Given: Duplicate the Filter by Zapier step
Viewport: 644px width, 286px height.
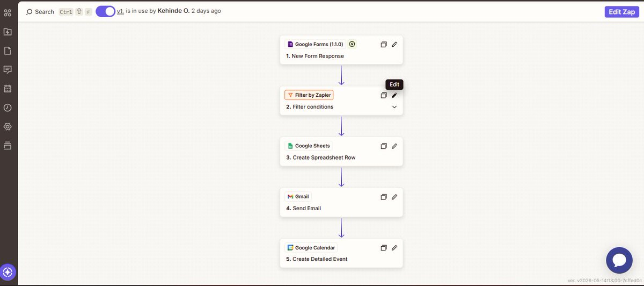Looking at the screenshot, I should click(x=384, y=95).
